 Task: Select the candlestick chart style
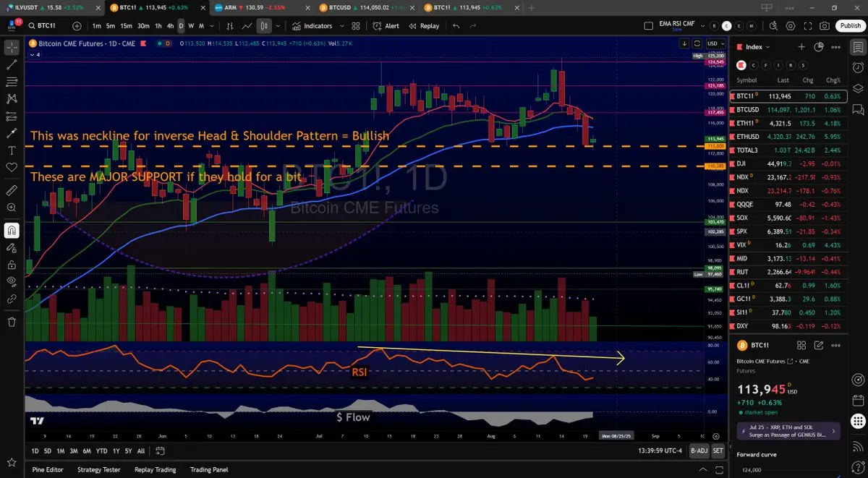click(265, 25)
